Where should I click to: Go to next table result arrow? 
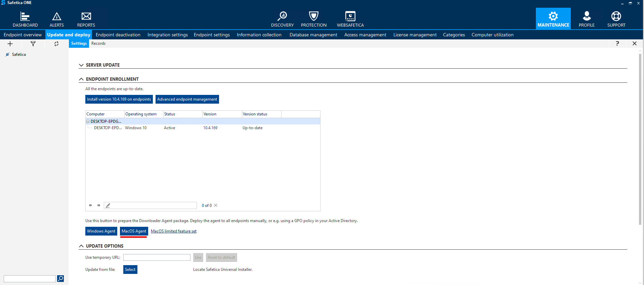click(98, 205)
